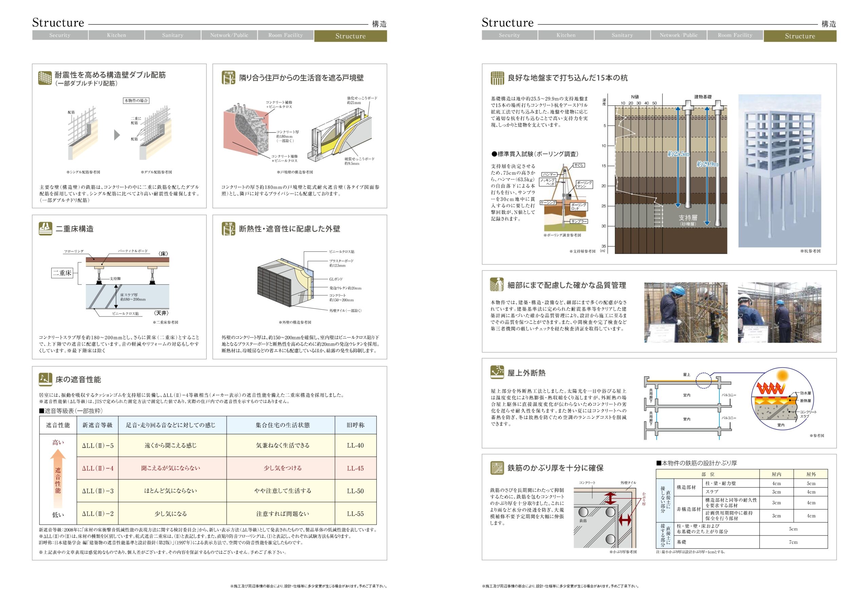Image resolution: width=868 pixels, height=596 pixels.
Task: Click the sound-wave icon beside 床の遮音性能
Action: click(45, 379)
